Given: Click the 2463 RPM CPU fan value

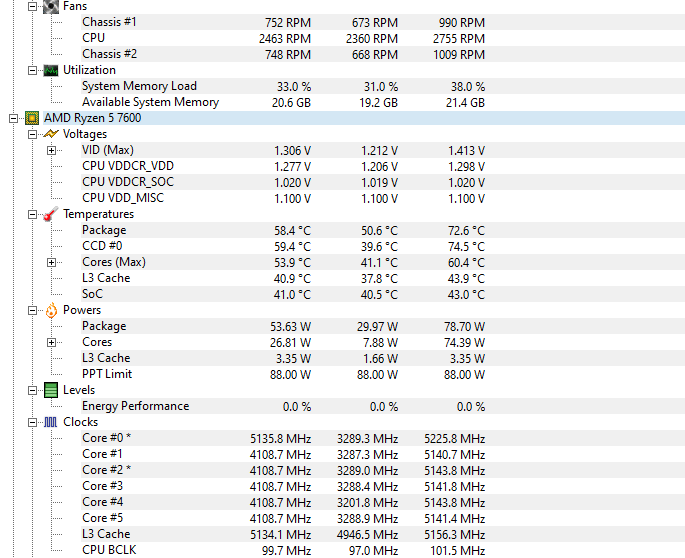Looking at the screenshot, I should (285, 39).
